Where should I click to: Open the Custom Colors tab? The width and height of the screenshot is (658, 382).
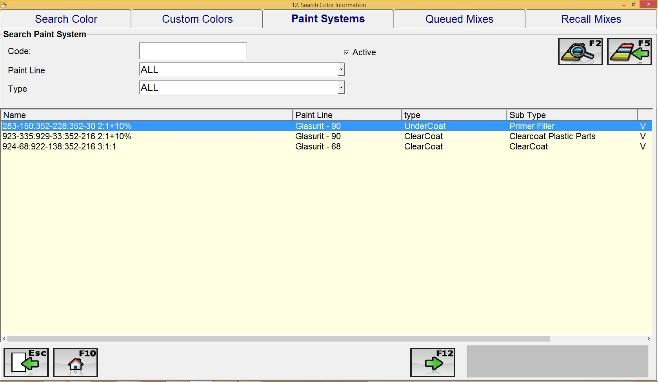coord(197,19)
